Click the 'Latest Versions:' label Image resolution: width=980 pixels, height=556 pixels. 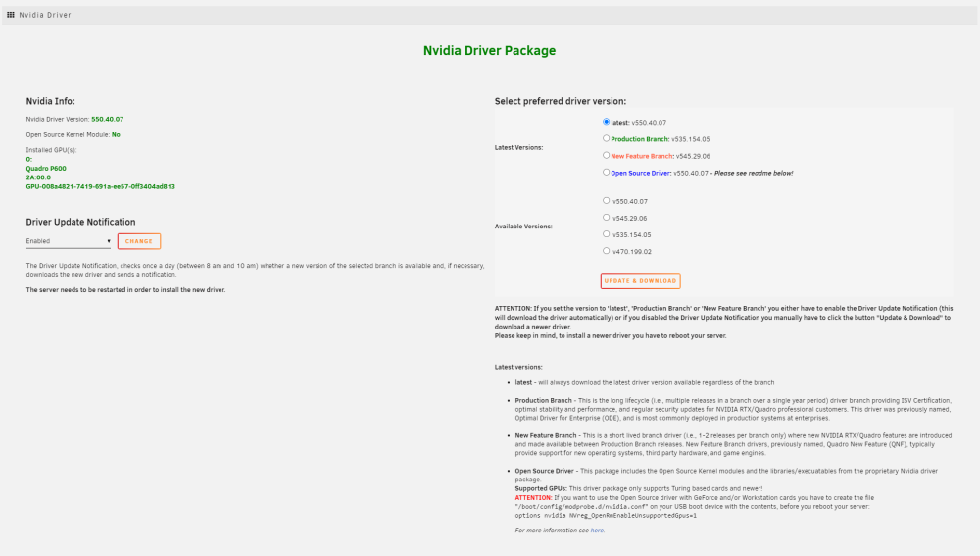pos(518,148)
